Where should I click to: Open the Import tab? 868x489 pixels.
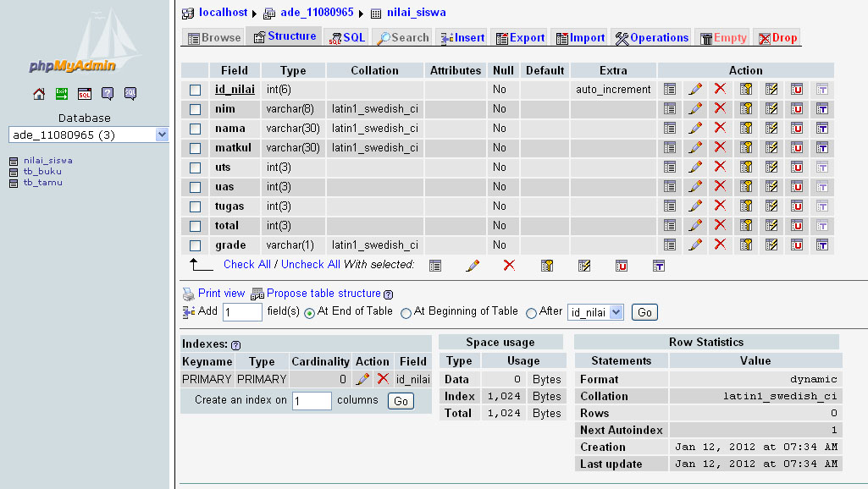pyautogui.click(x=579, y=37)
